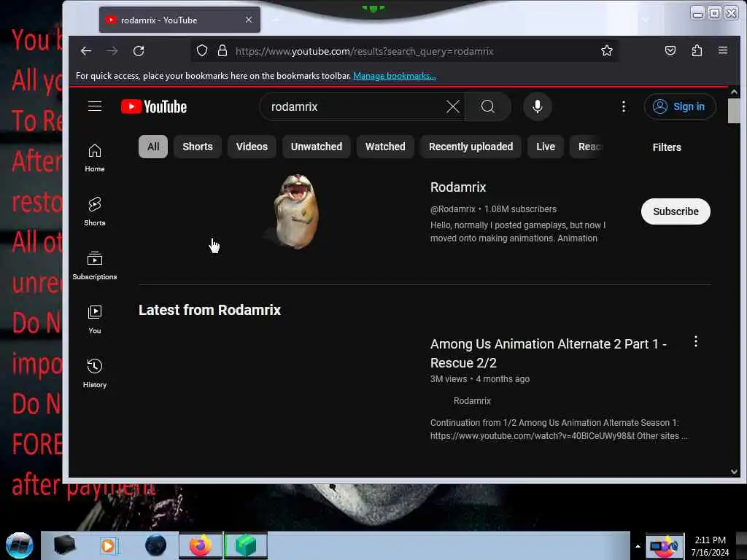The height and width of the screenshot is (560, 747).
Task: Click the browser address bar URL
Action: click(365, 51)
